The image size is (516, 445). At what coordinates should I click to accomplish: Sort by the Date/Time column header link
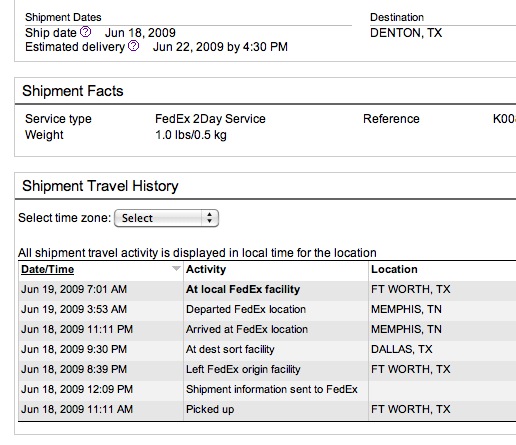tap(47, 269)
